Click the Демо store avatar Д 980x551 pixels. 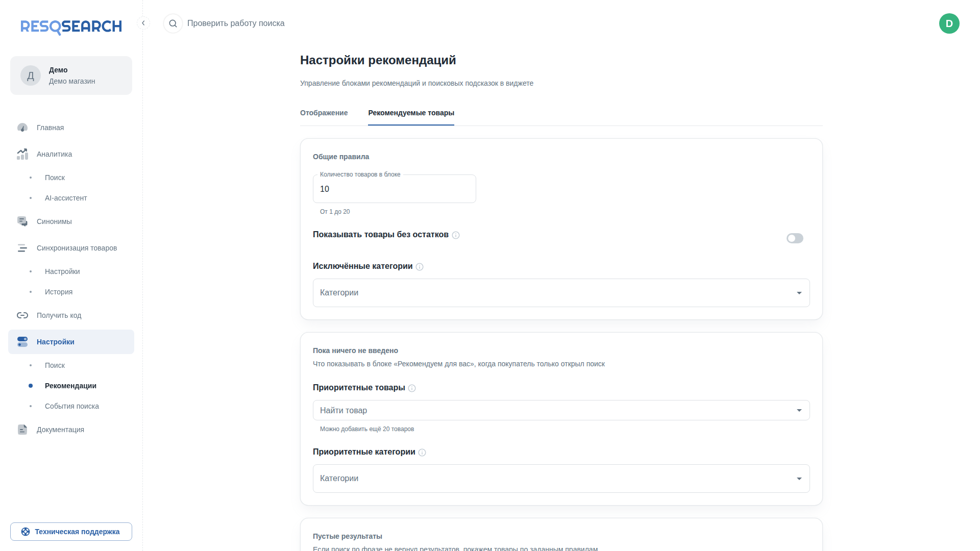[31, 76]
